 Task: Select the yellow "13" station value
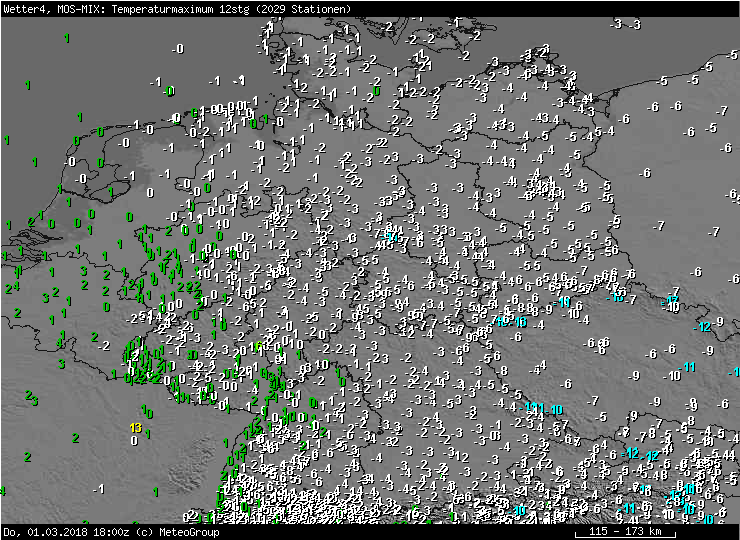[x=135, y=427]
